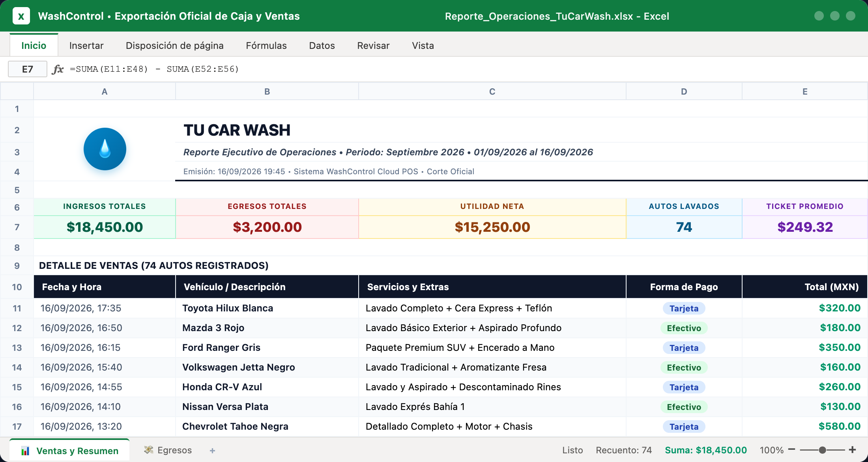The image size is (868, 462).
Task: Click the Ticket Promedio $249.32 cell
Action: pyautogui.click(x=805, y=227)
